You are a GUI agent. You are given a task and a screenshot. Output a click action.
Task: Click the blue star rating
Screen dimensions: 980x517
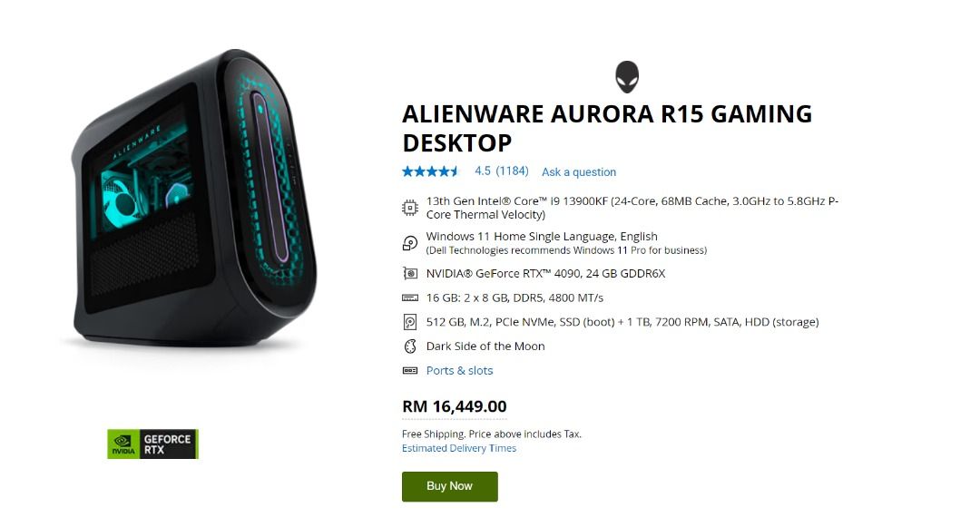point(431,171)
